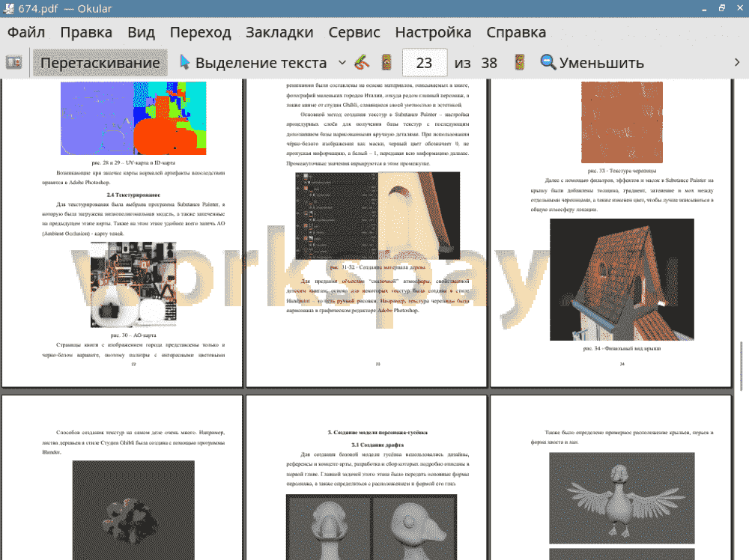Click the page number field showing 23
Image resolution: width=749 pixels, height=560 pixels.
[x=425, y=63]
